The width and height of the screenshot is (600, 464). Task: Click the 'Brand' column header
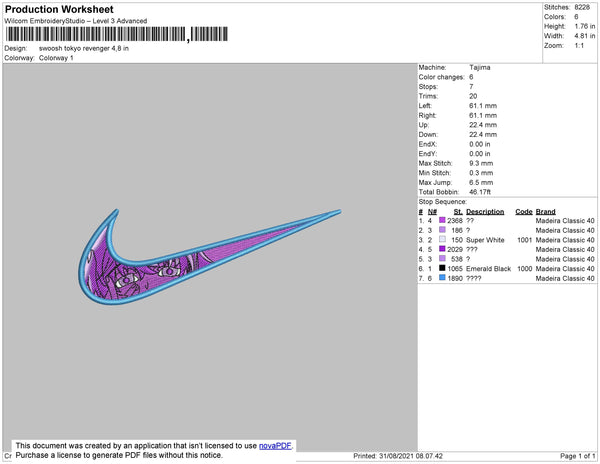tap(546, 212)
